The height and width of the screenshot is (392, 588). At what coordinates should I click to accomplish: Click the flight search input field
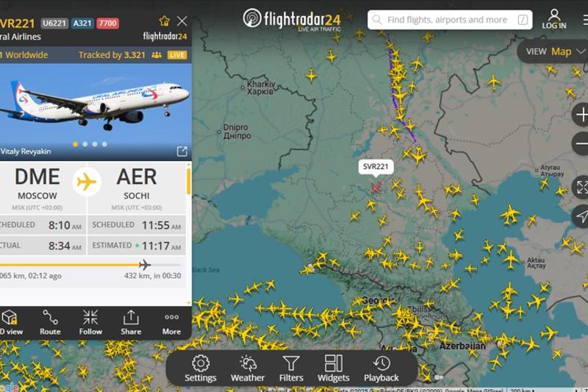450,20
